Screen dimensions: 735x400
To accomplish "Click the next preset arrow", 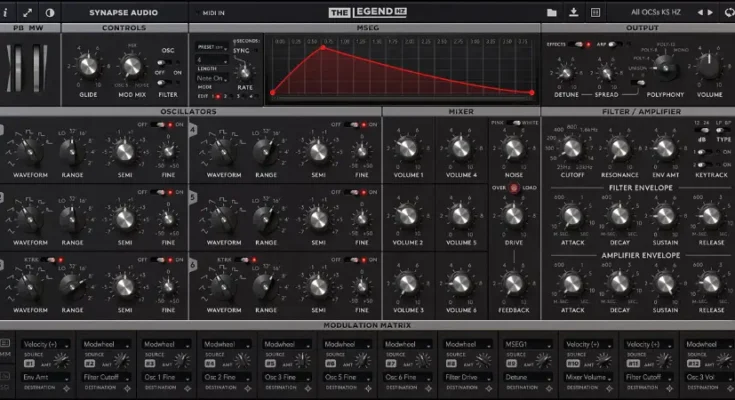I will coord(711,12).
